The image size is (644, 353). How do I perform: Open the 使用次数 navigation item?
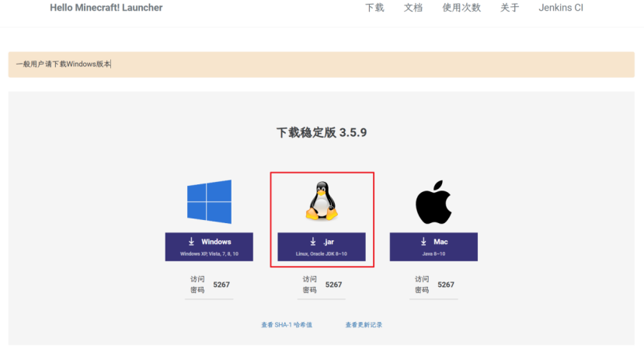pos(461,8)
